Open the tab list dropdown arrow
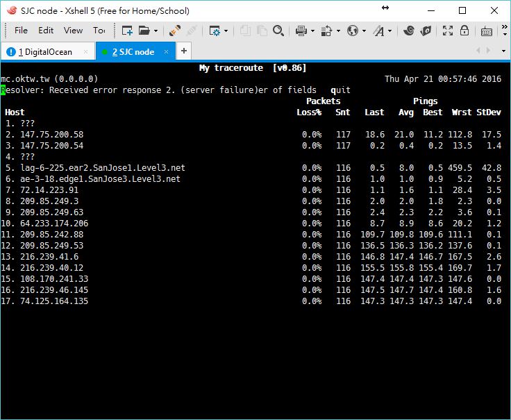The width and height of the screenshot is (511, 420). point(503,51)
